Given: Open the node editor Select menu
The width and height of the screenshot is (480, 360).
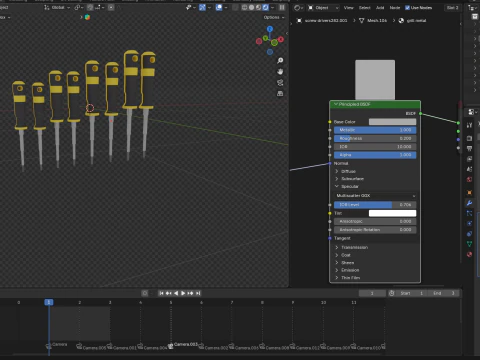Looking at the screenshot, I should pos(365,7).
